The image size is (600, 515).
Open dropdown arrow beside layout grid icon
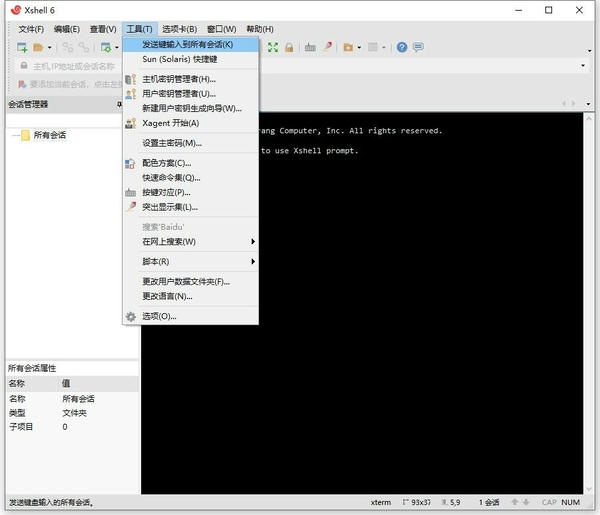point(383,48)
